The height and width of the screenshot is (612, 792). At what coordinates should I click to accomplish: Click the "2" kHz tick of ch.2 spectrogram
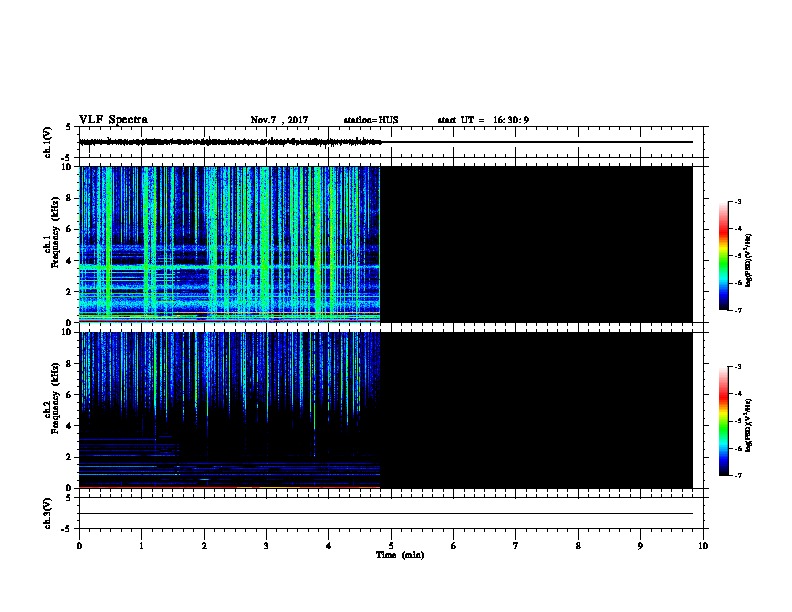point(70,457)
